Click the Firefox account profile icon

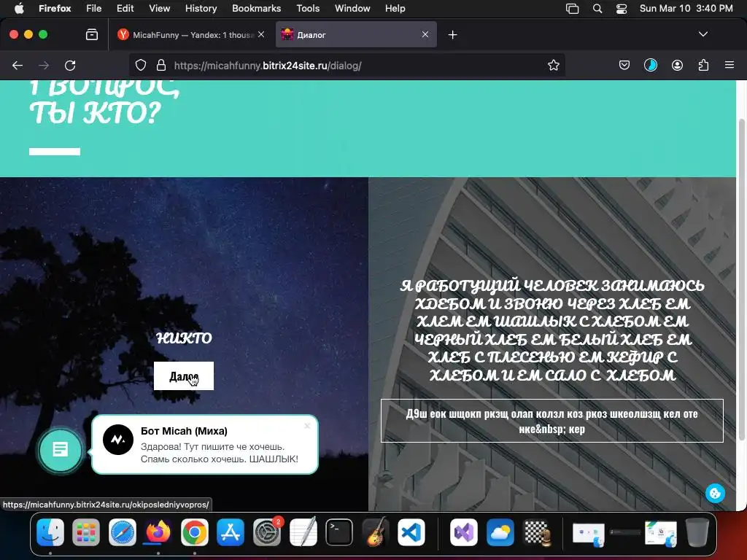pyautogui.click(x=677, y=65)
